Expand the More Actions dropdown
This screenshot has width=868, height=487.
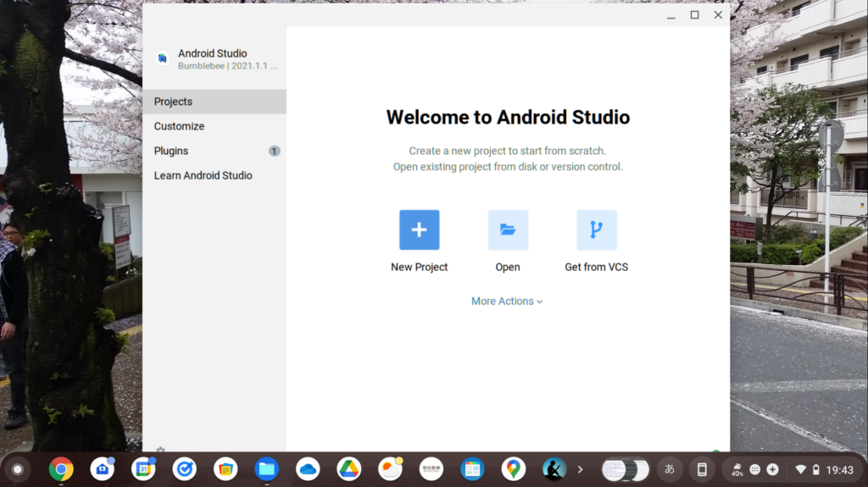(x=507, y=301)
